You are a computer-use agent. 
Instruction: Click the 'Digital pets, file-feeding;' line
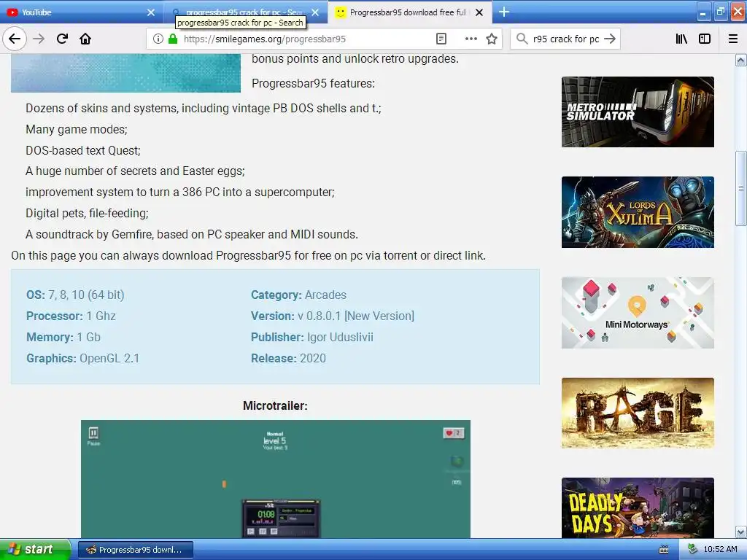(x=88, y=214)
